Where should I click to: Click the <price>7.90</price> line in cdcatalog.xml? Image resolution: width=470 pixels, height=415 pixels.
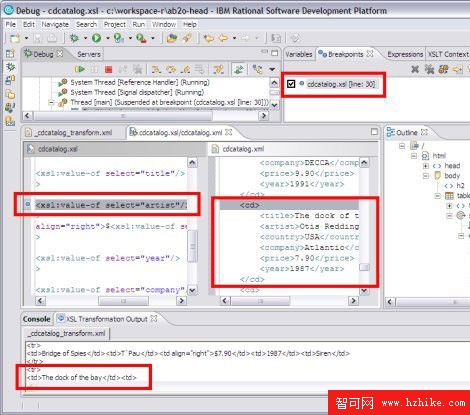(307, 258)
